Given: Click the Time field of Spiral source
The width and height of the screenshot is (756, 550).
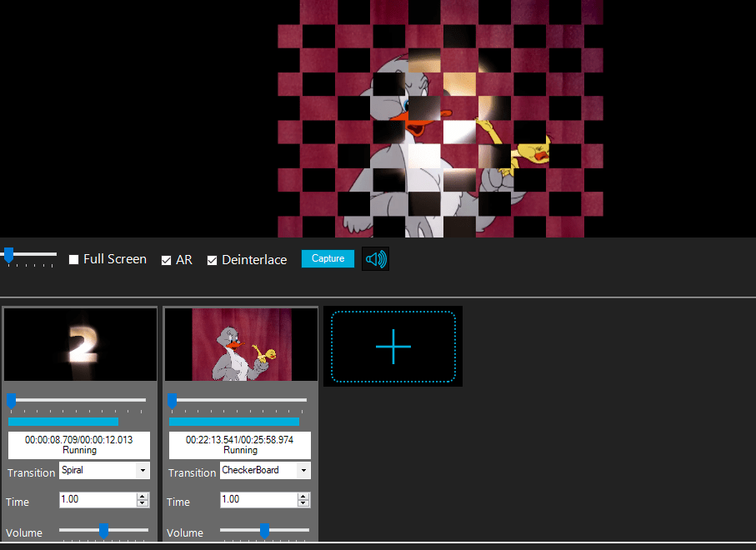Looking at the screenshot, I should 98,500.
